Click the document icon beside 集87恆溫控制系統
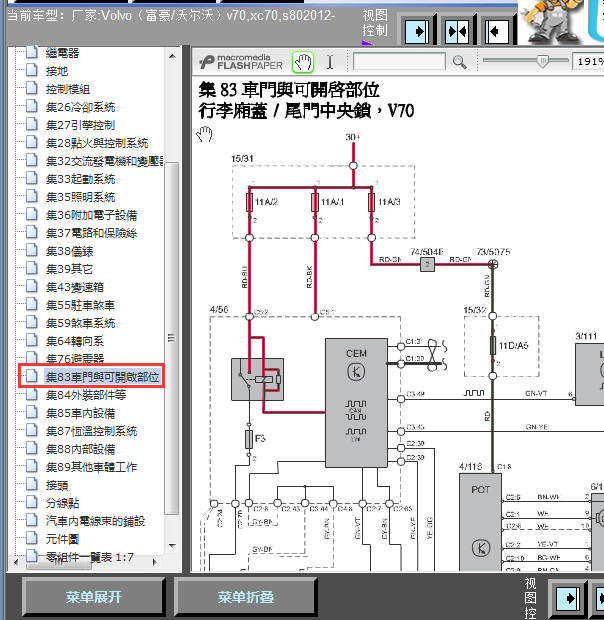The width and height of the screenshot is (604, 620). 32,430
